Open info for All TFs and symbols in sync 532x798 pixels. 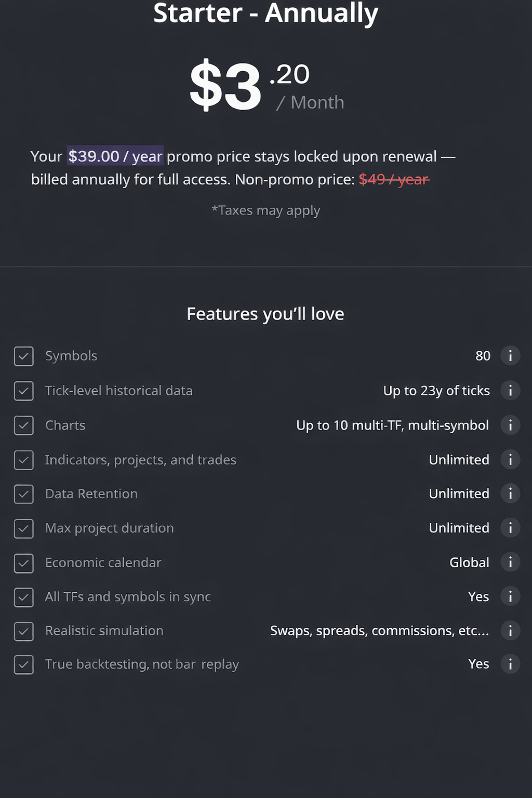[x=511, y=596]
